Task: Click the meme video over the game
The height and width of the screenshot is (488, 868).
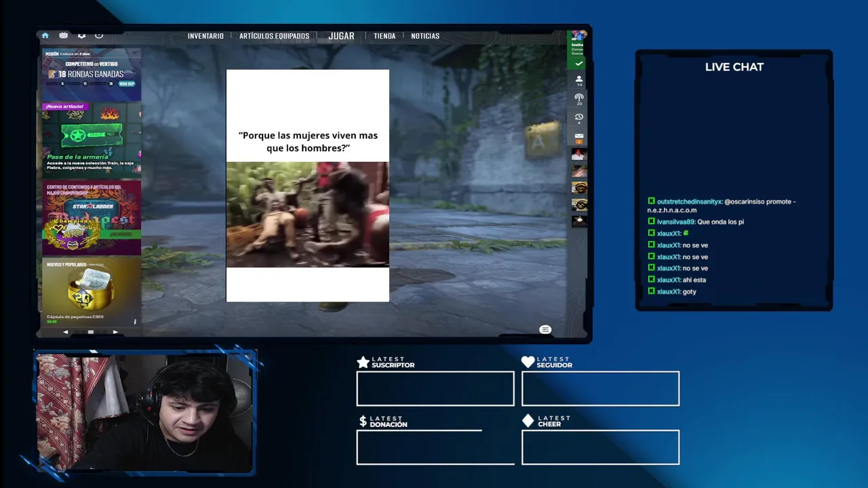Action: 307,214
